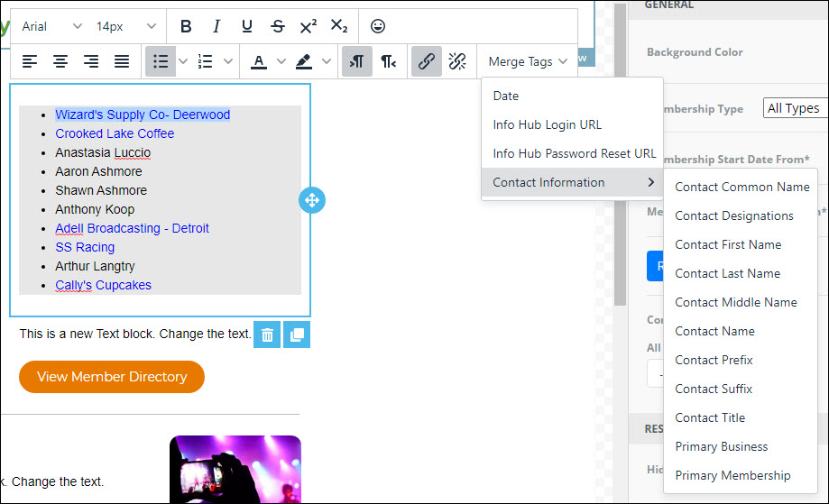The height and width of the screenshot is (504, 829).
Task: Click Shawn Ashmore list entry
Action: pyautogui.click(x=102, y=190)
